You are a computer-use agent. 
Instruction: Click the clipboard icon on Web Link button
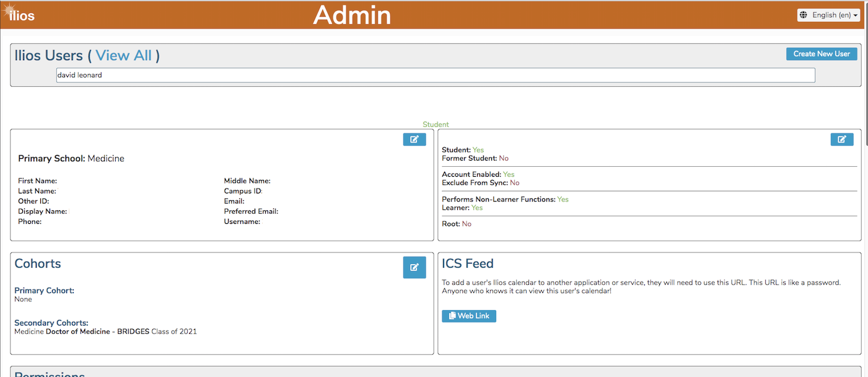452,316
